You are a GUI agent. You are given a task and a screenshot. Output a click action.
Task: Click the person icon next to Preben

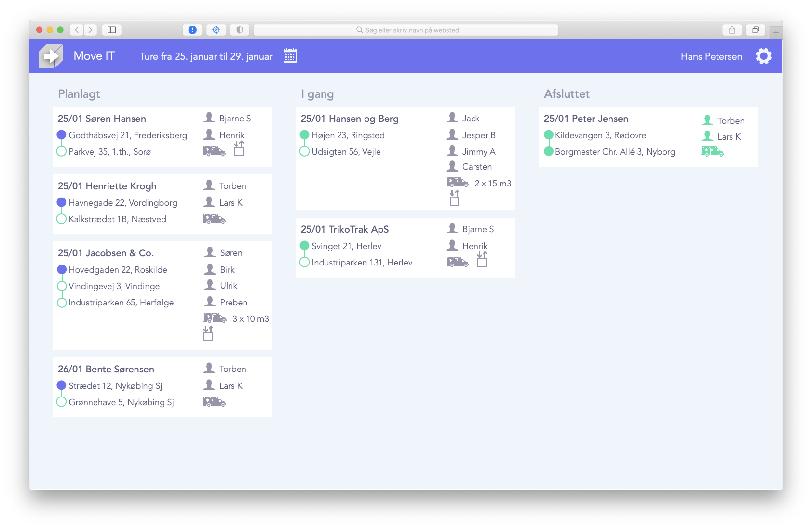(x=210, y=302)
